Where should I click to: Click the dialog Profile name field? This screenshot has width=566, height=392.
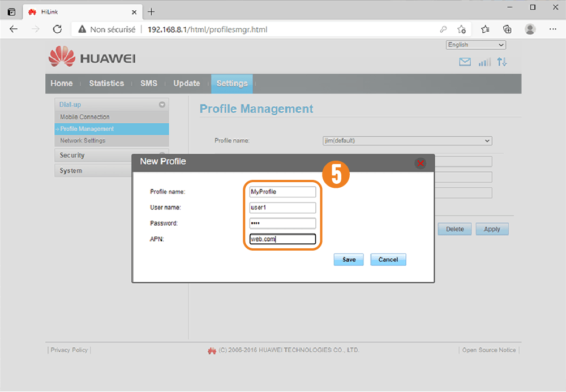(x=282, y=192)
